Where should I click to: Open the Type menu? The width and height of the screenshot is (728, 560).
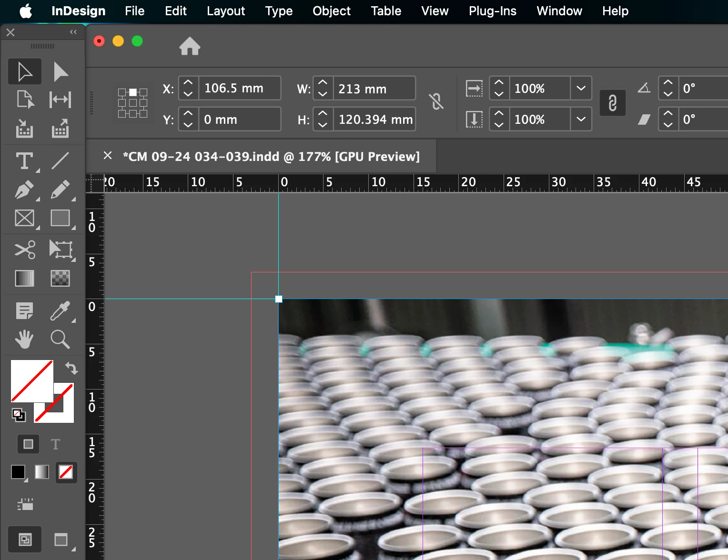tap(279, 11)
